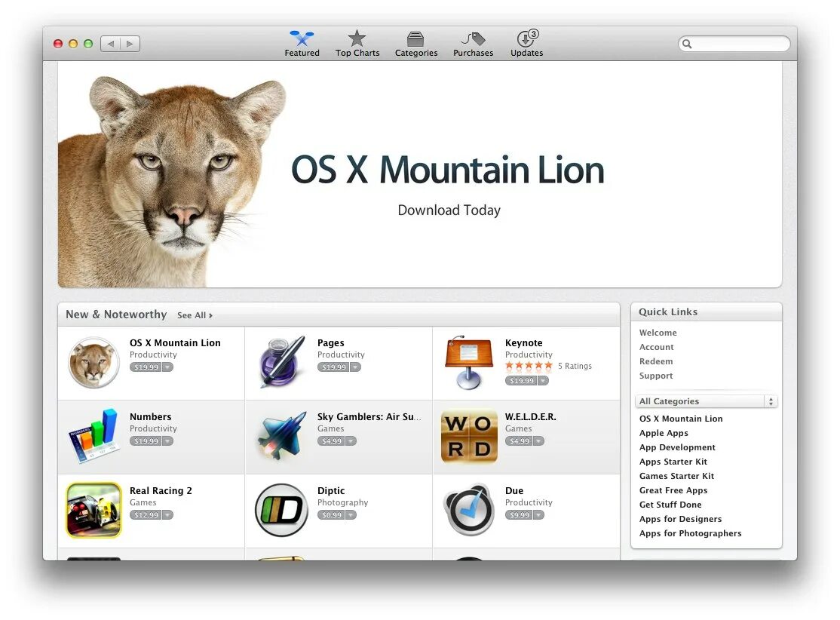The height and width of the screenshot is (620, 840).
Task: Open the Redeem quick link
Action: (x=656, y=361)
